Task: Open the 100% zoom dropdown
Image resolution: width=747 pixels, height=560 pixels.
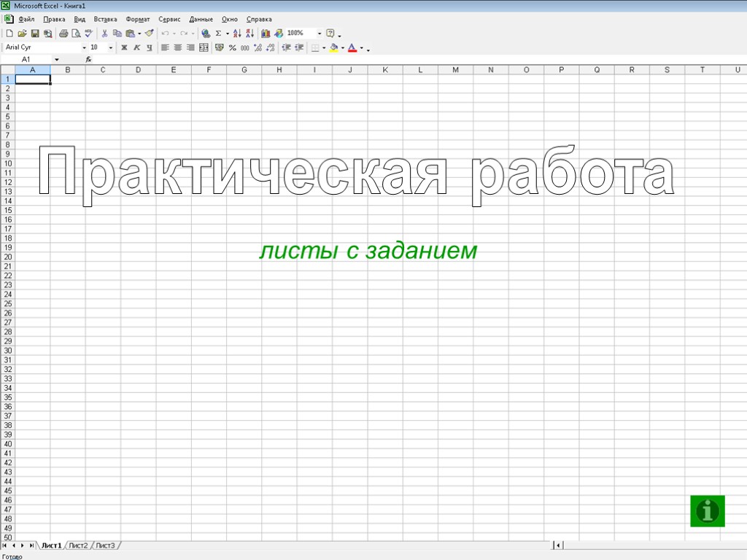Action: 320,34
